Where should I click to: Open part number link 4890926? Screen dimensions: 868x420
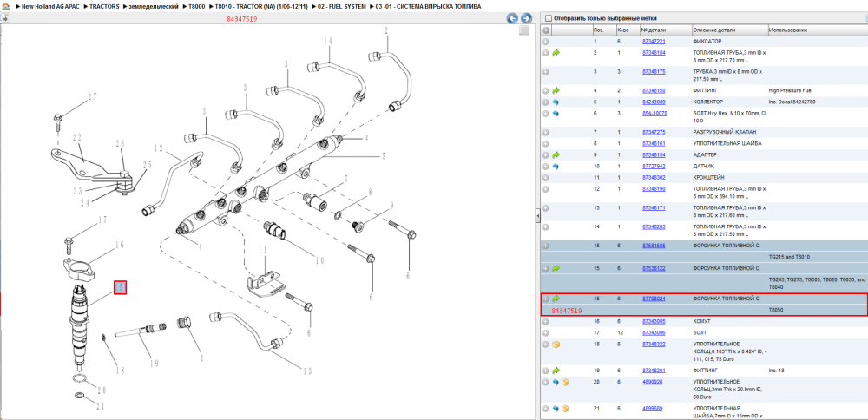(x=652, y=383)
